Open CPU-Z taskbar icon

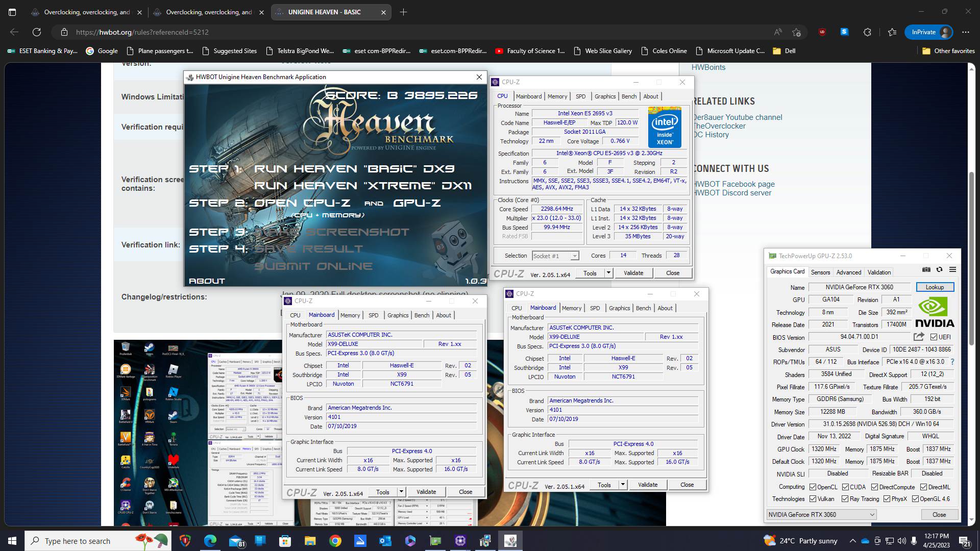pos(460,541)
